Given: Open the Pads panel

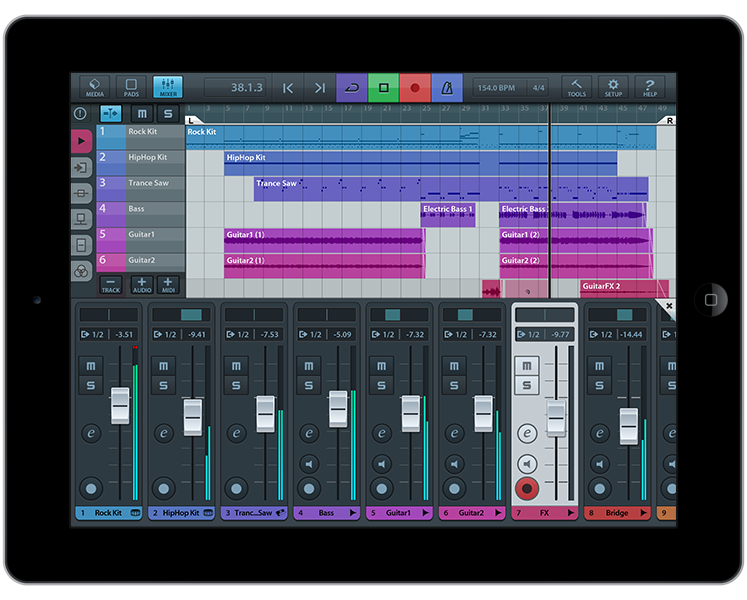Looking at the screenshot, I should [131, 87].
